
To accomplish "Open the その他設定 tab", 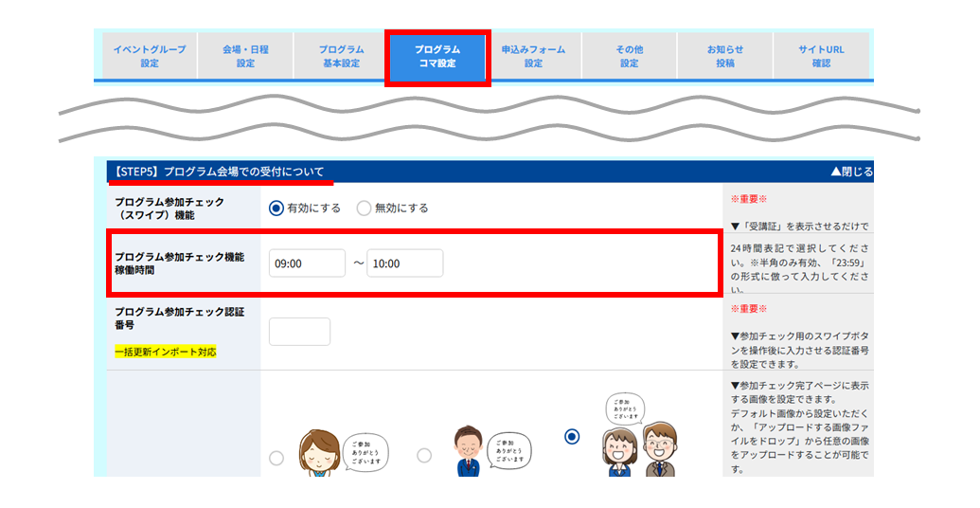I will [x=630, y=56].
